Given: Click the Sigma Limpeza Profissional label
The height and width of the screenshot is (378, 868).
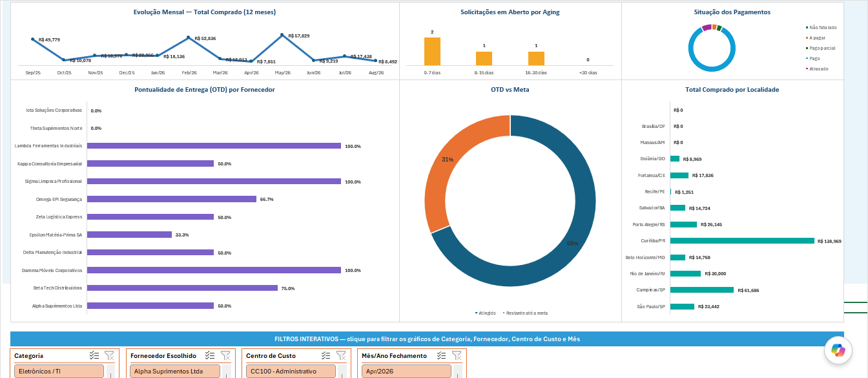Looking at the screenshot, I should 54,182.
